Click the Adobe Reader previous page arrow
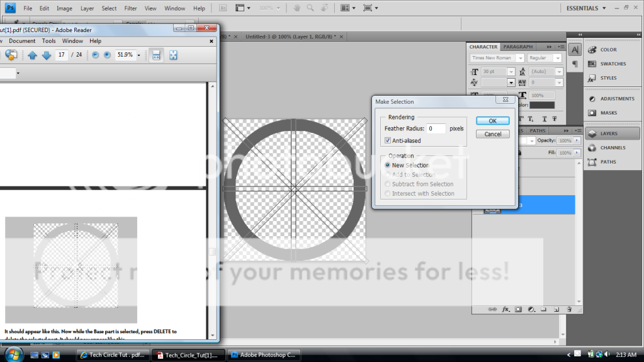Image resolution: width=644 pixels, height=362 pixels. tap(32, 55)
